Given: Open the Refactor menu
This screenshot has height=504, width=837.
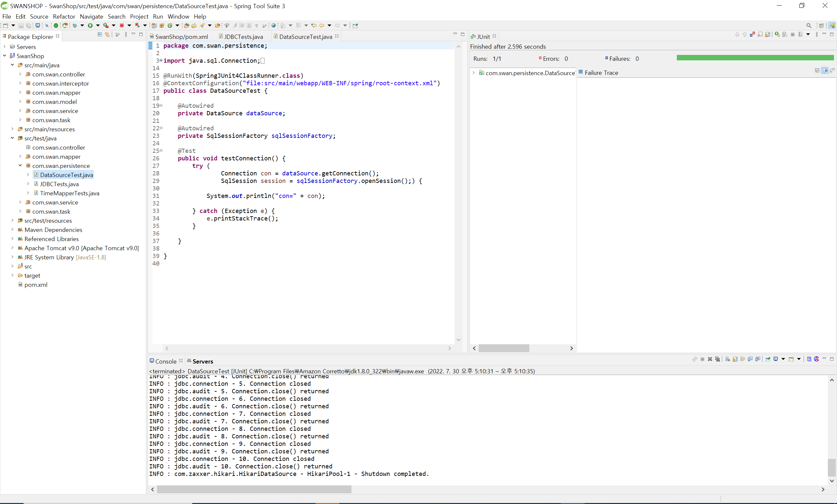Looking at the screenshot, I should point(64,16).
